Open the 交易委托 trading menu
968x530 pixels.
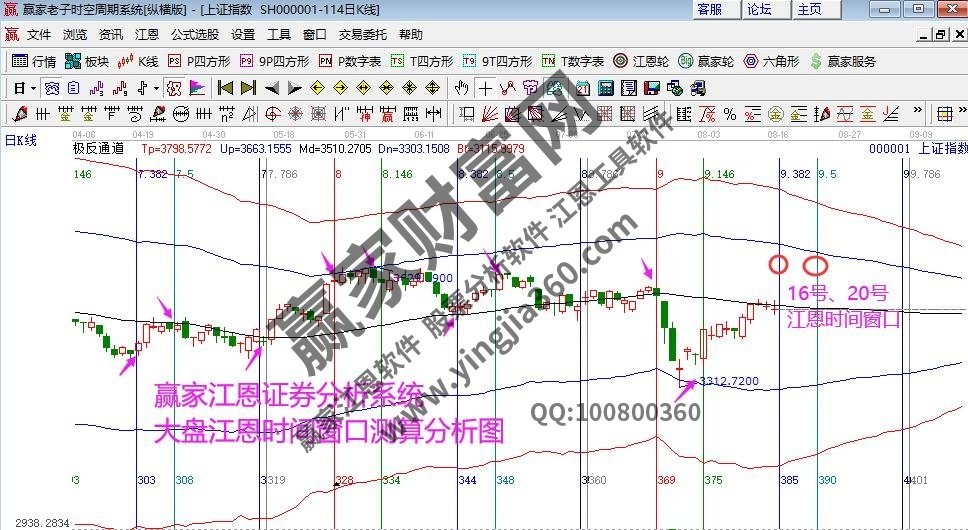[364, 34]
